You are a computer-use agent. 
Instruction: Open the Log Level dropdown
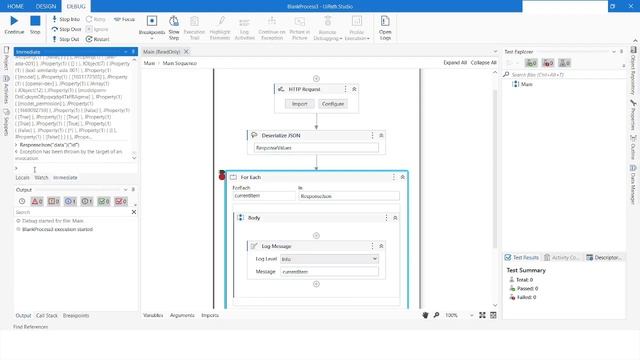click(329, 259)
